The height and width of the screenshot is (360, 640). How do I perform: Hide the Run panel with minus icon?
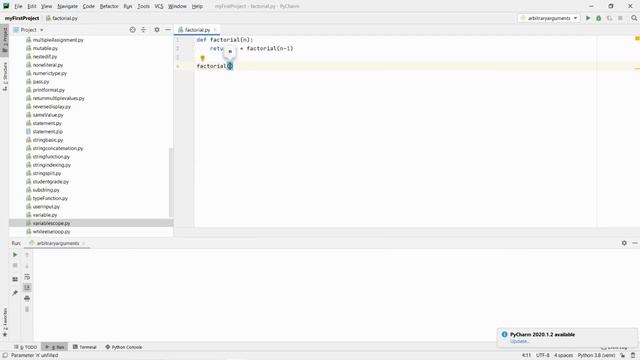tap(635, 243)
